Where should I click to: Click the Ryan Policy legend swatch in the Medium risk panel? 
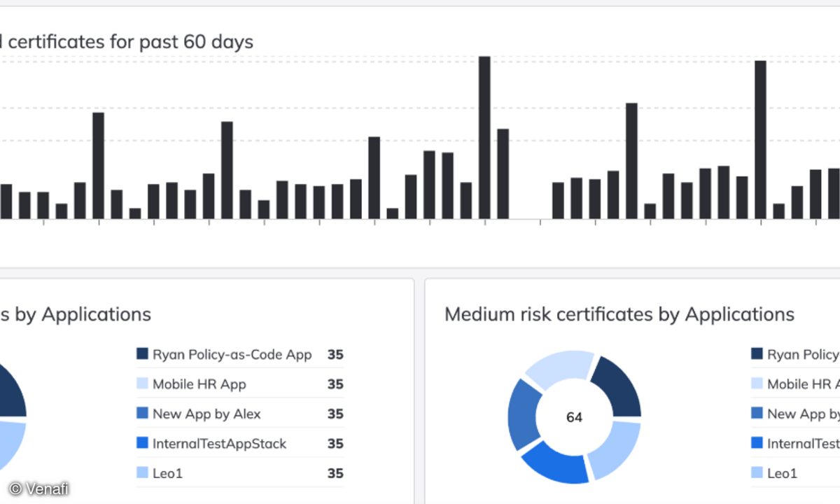(x=757, y=353)
